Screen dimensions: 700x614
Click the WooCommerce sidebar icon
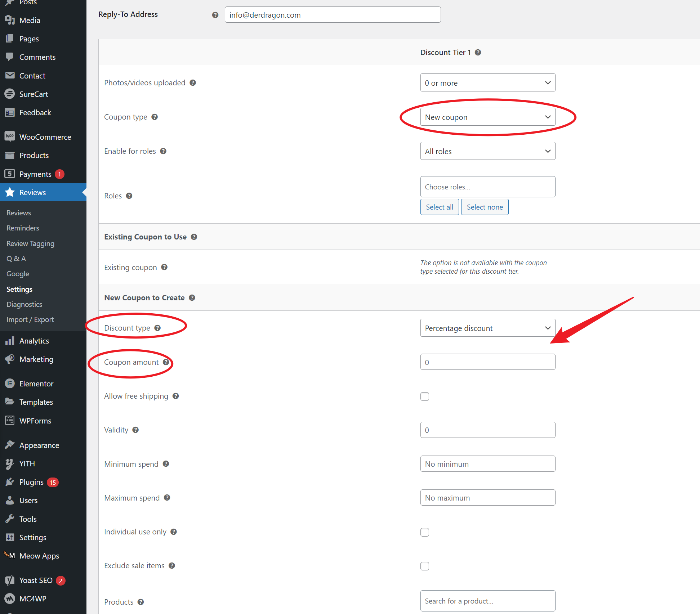10,137
